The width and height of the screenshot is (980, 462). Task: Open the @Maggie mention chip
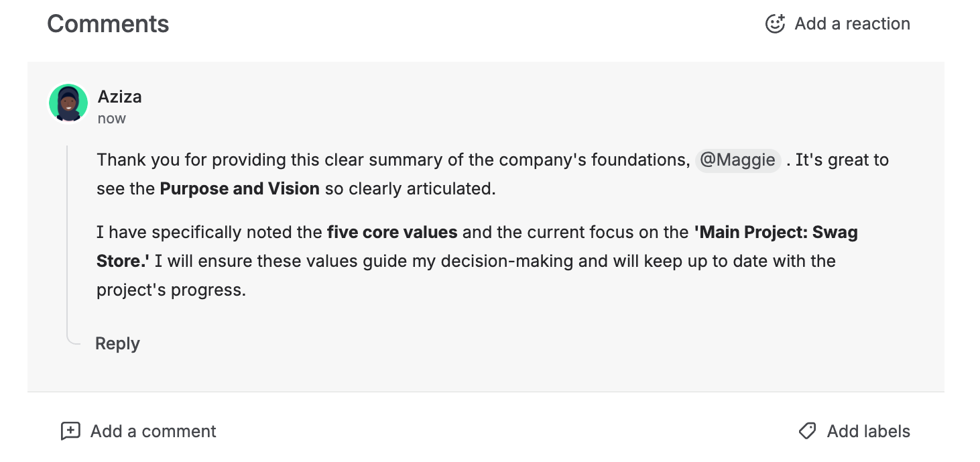tap(737, 160)
